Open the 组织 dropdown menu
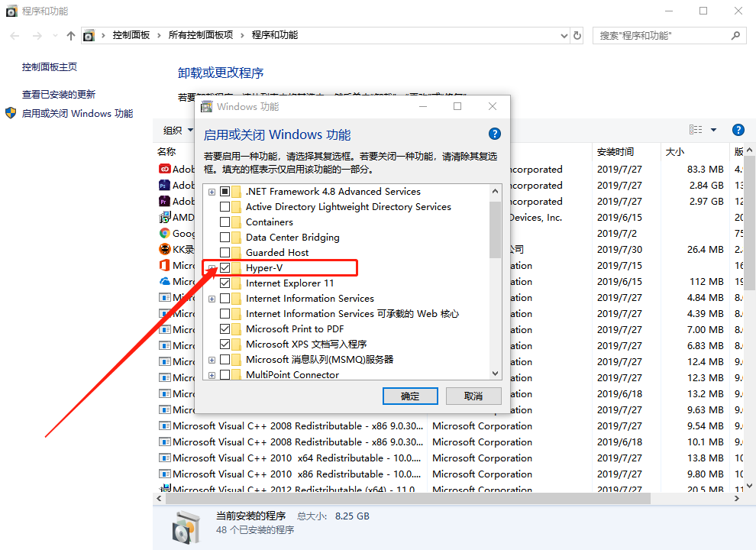 click(x=176, y=130)
